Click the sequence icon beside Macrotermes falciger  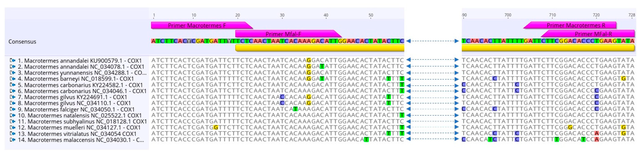click(12, 109)
